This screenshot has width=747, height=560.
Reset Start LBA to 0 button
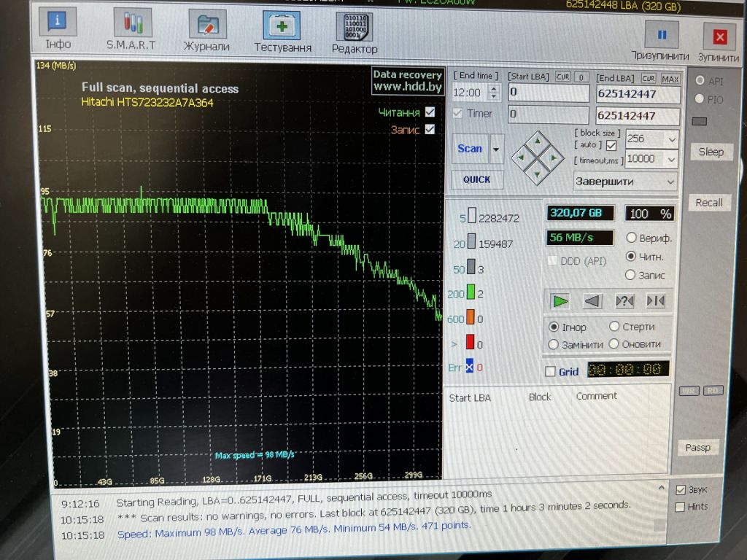(x=581, y=77)
